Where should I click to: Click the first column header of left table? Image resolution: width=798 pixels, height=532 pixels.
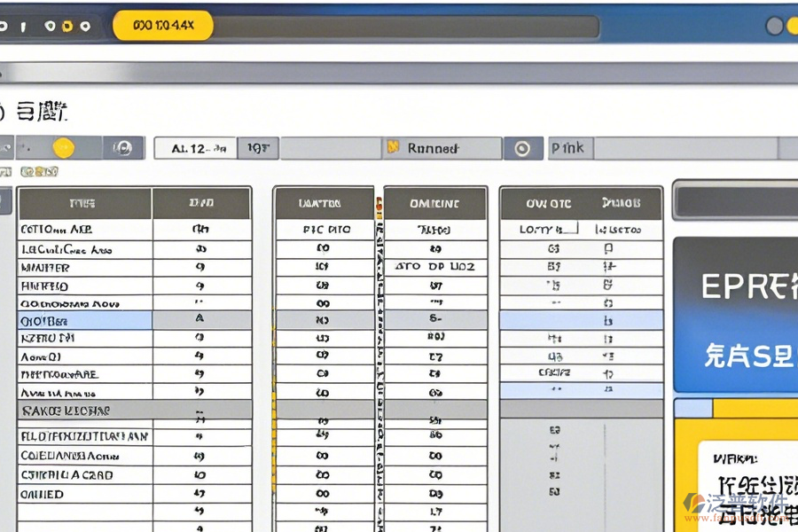tap(85, 203)
